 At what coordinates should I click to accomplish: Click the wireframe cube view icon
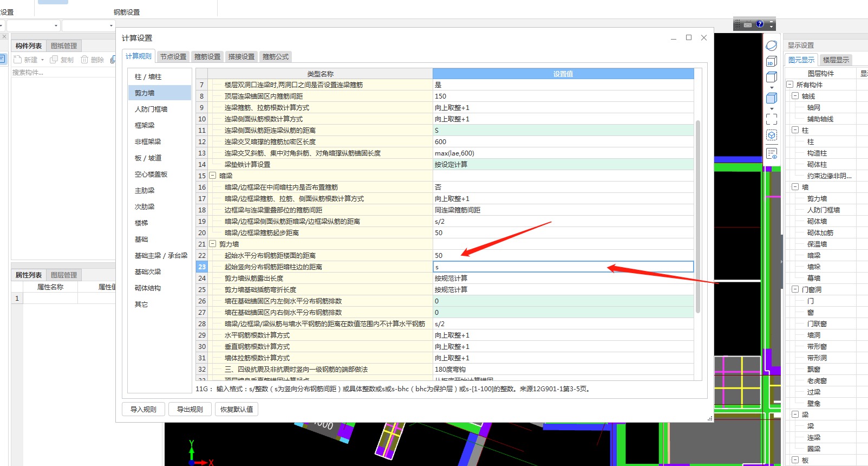pyautogui.click(x=772, y=77)
